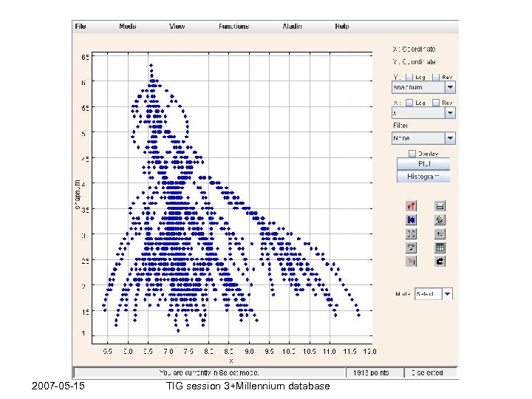Screen dimensions: 532x399
Task: Click the y-axis tick label 65
Action: 85,57
